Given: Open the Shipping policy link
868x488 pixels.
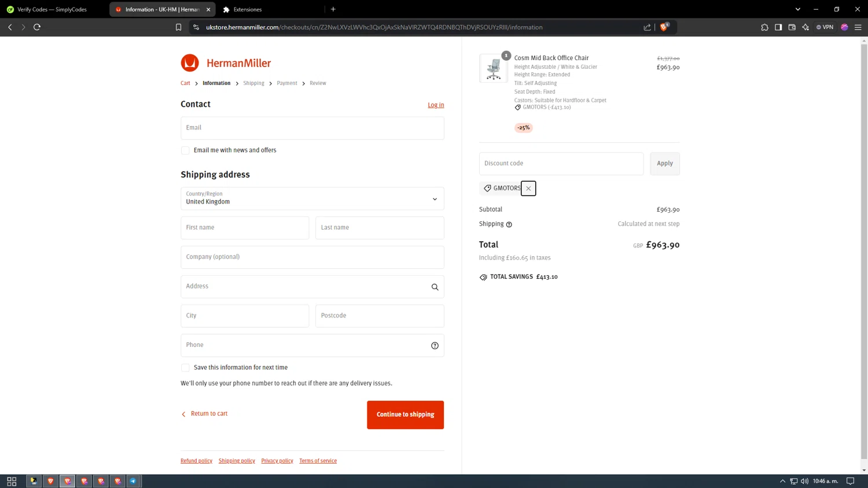Looking at the screenshot, I should coord(237,461).
